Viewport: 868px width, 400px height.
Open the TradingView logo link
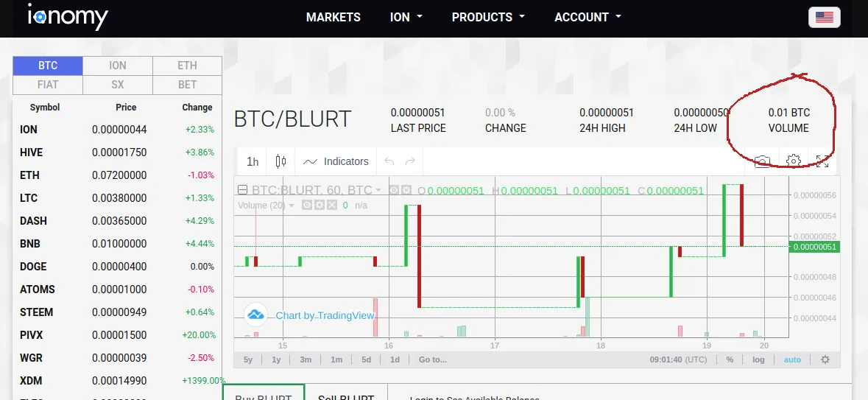[255, 315]
